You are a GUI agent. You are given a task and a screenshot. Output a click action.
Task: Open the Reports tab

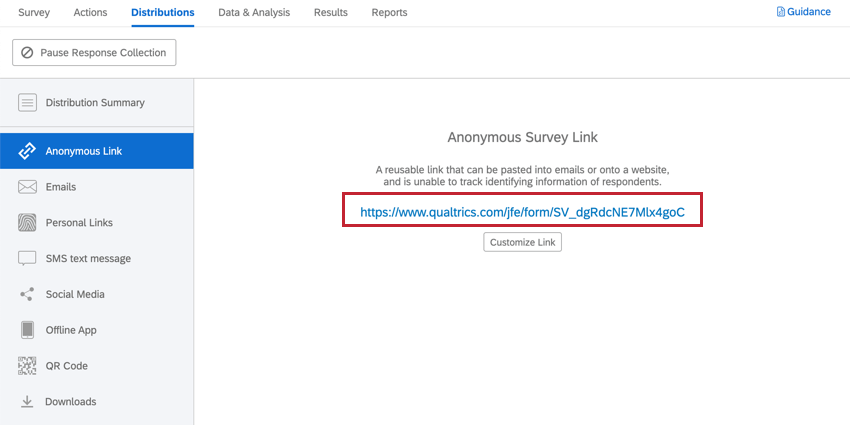tap(389, 12)
